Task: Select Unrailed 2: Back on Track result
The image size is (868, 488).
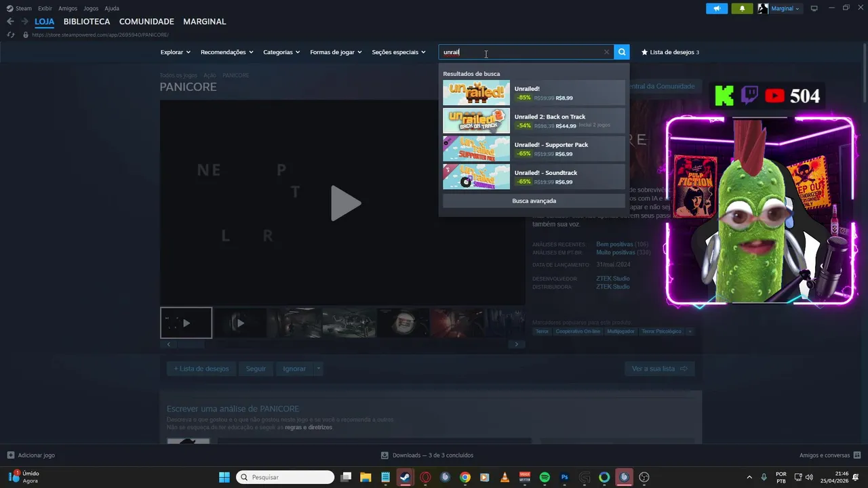Action: [x=534, y=121]
